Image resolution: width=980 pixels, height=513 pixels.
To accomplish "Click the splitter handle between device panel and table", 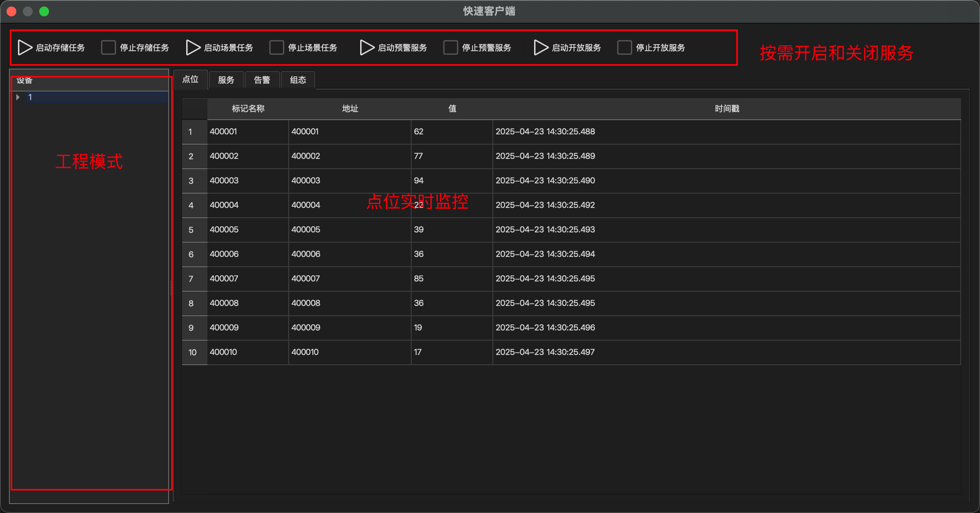I will point(171,288).
